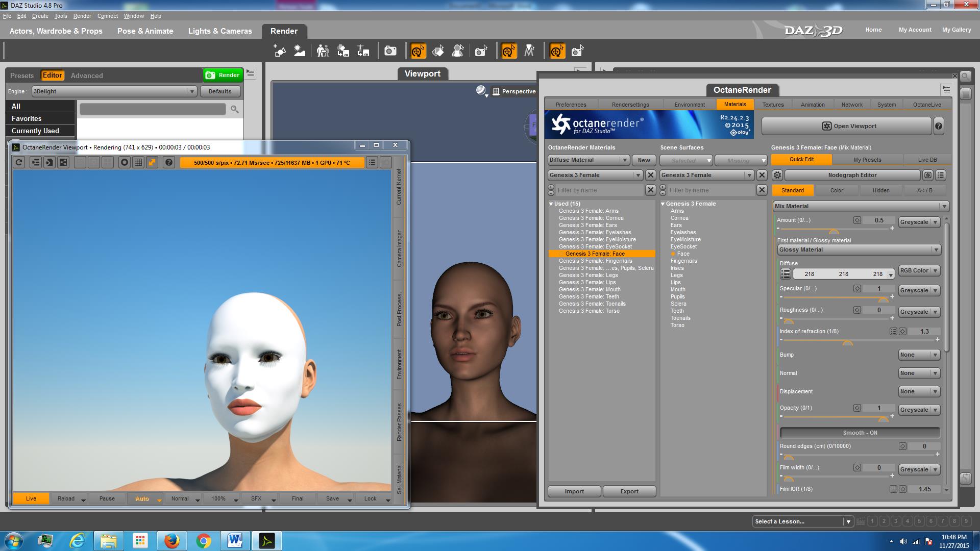
Task: Toggle the Amount keyframe diamond button
Action: 857,220
